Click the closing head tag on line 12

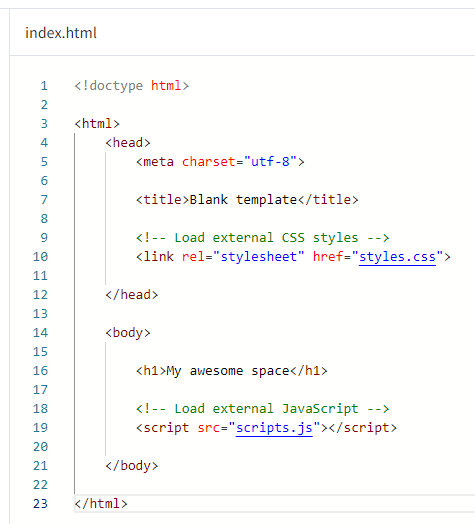click(x=132, y=295)
